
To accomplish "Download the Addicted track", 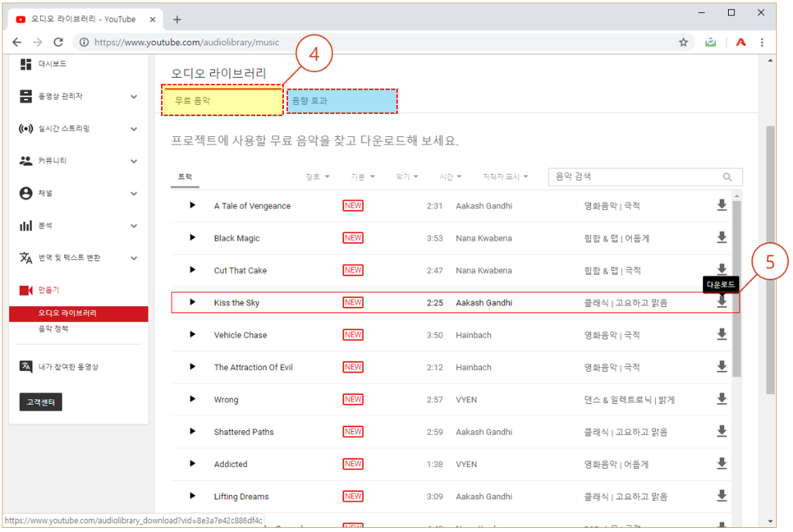I will tap(722, 464).
